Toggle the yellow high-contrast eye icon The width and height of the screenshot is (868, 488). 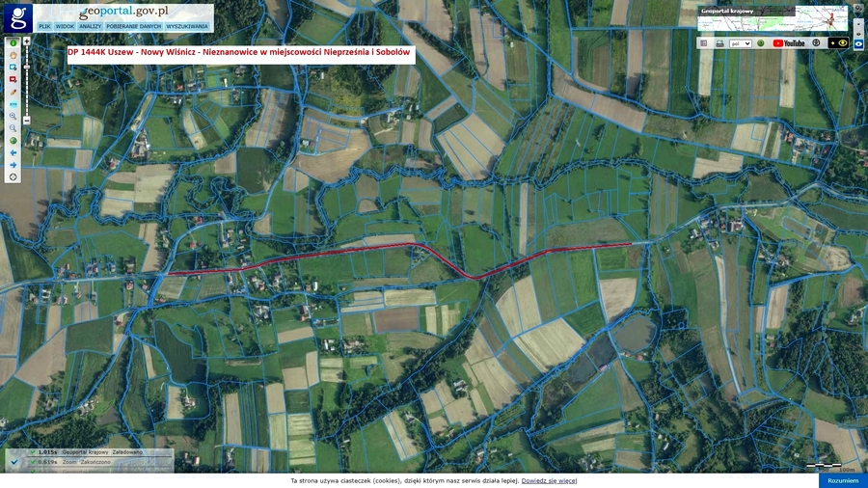pyautogui.click(x=843, y=42)
